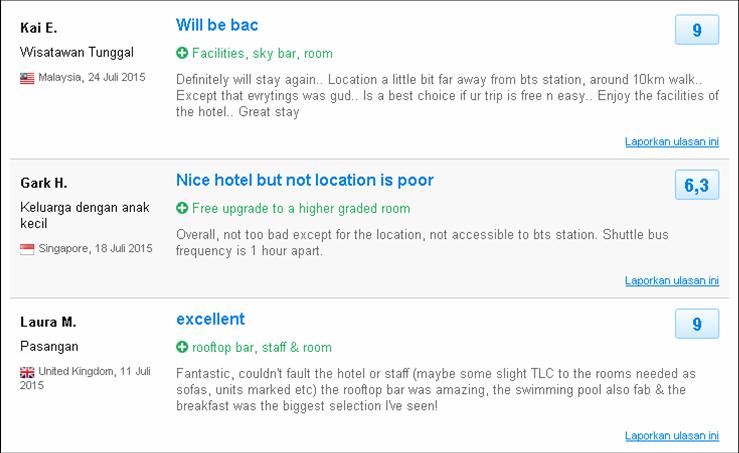Report Gark H.'s review via Laporkan ulasan ini
This screenshot has width=739, height=453.
point(672,280)
